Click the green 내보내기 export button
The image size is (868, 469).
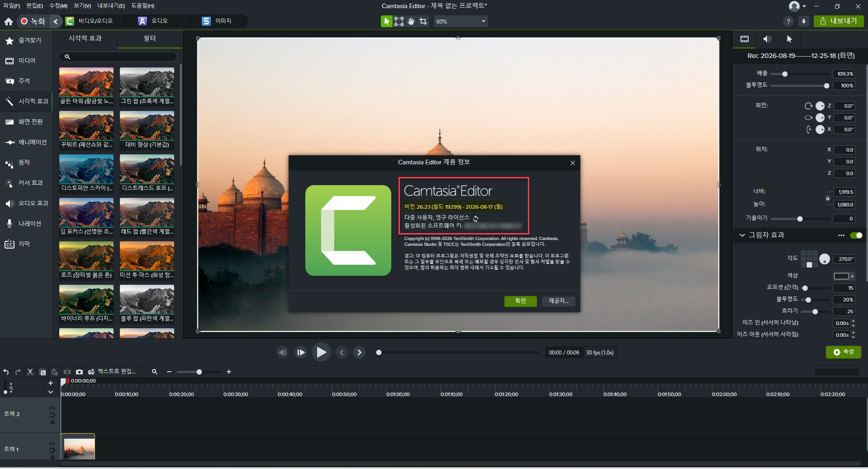pyautogui.click(x=839, y=21)
